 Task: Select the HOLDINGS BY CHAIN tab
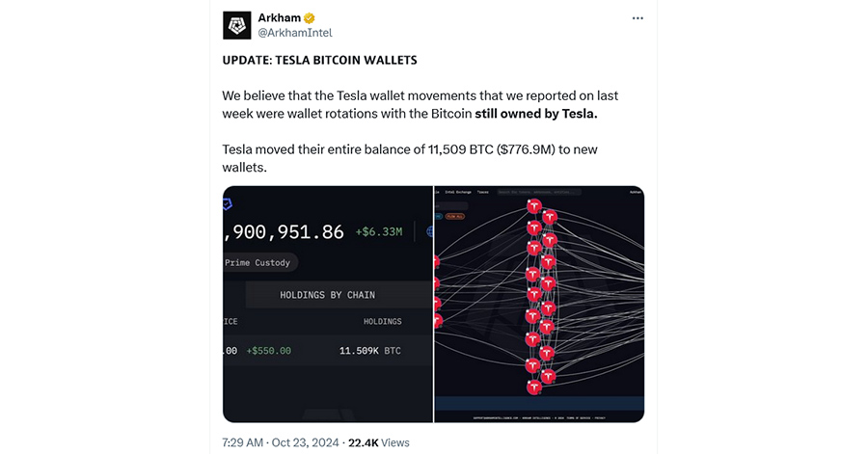328,295
